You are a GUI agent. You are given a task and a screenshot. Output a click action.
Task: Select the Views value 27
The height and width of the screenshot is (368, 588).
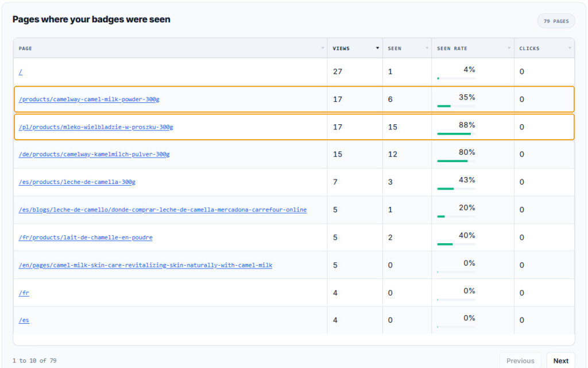[338, 72]
